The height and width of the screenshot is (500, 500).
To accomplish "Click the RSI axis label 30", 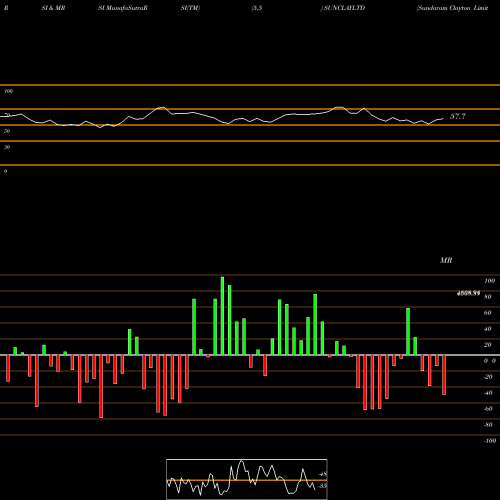I will click(7, 147).
